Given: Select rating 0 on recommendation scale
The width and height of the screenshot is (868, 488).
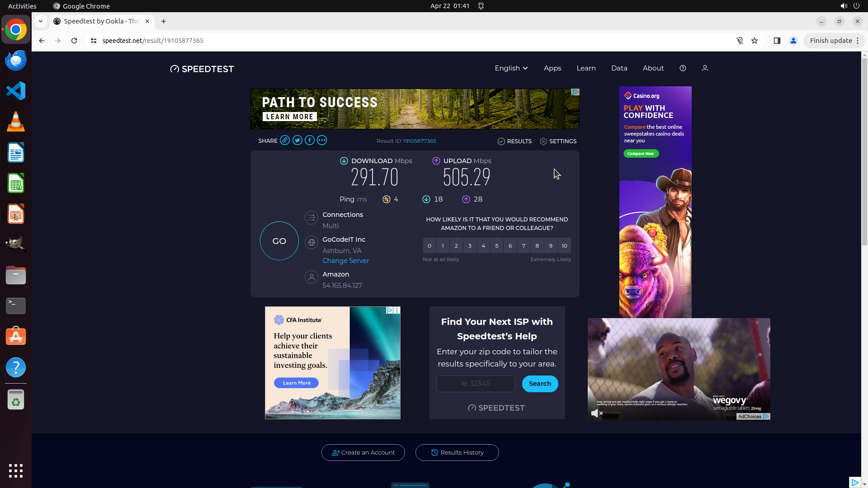Looking at the screenshot, I should tap(429, 246).
